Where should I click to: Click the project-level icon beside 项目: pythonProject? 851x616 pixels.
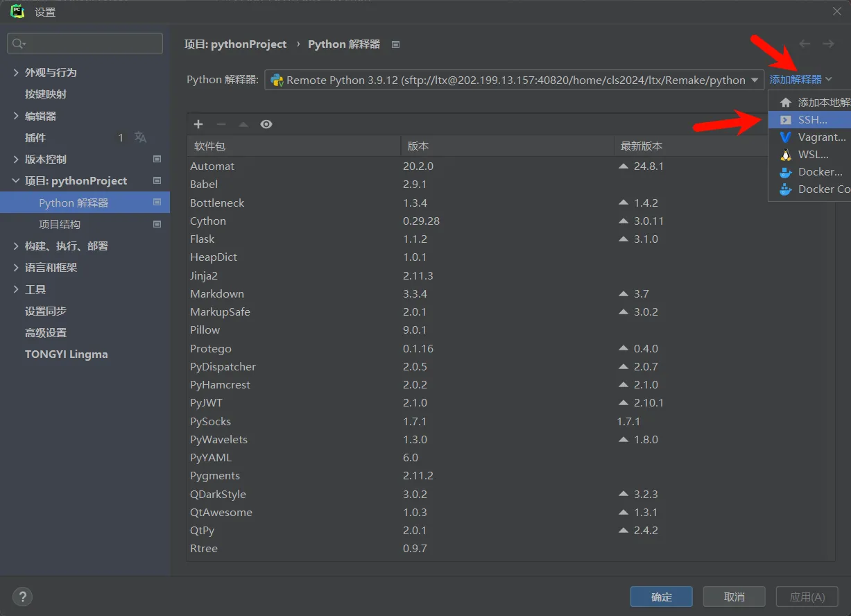point(157,180)
